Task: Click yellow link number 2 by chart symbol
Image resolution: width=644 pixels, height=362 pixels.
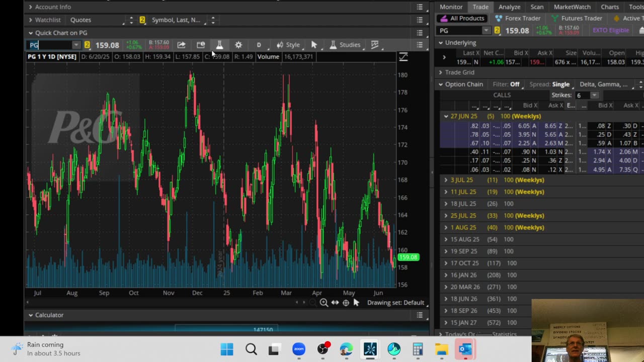Action: tap(87, 45)
